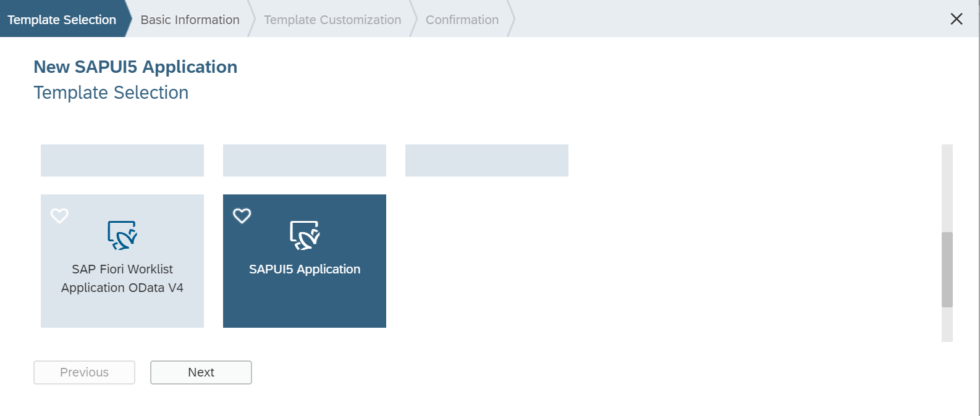The image size is (980, 416).
Task: Open the Template Selection wizard step
Action: point(62,19)
